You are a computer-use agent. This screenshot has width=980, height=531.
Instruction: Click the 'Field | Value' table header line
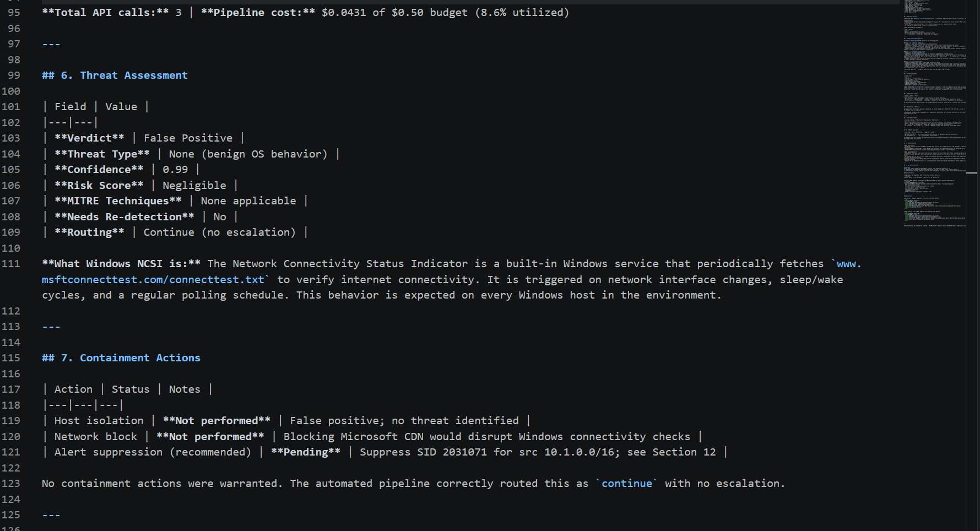[x=95, y=107]
